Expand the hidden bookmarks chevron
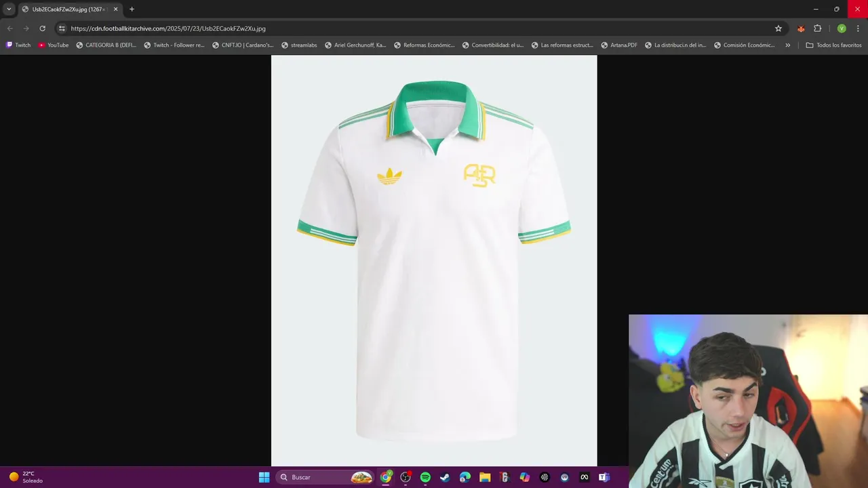 tap(787, 45)
